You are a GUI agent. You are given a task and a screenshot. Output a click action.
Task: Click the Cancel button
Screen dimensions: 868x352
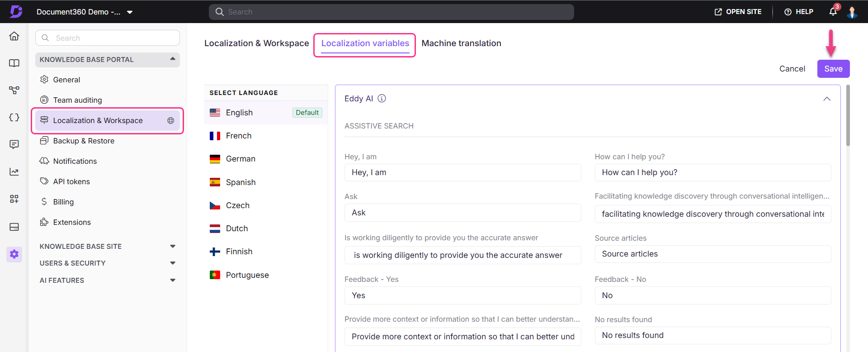792,69
